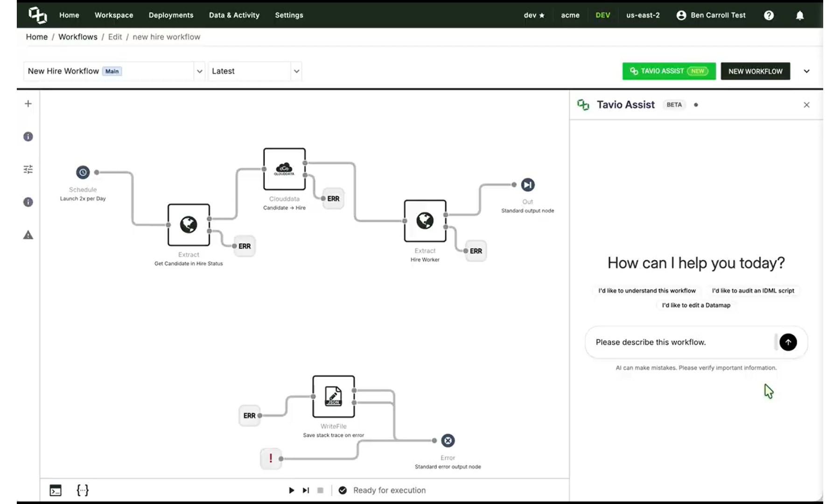Select the Get Candidate in Hire Status node

click(x=189, y=224)
